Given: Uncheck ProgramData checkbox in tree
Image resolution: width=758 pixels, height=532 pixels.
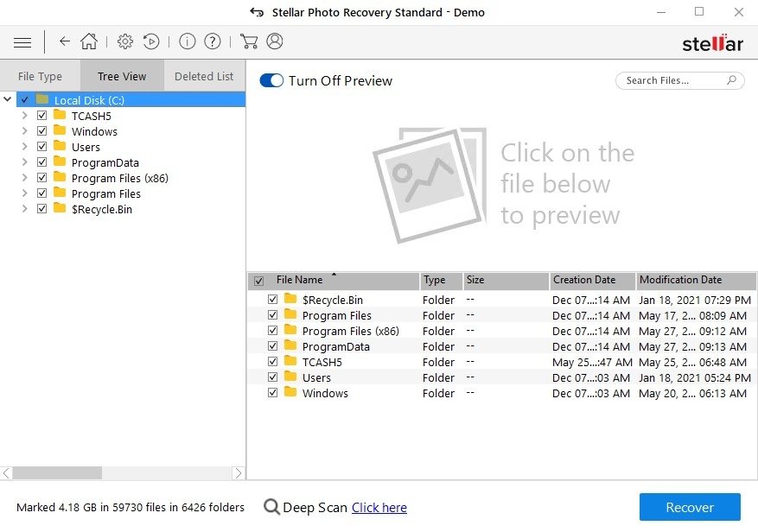Looking at the screenshot, I should 42,161.
